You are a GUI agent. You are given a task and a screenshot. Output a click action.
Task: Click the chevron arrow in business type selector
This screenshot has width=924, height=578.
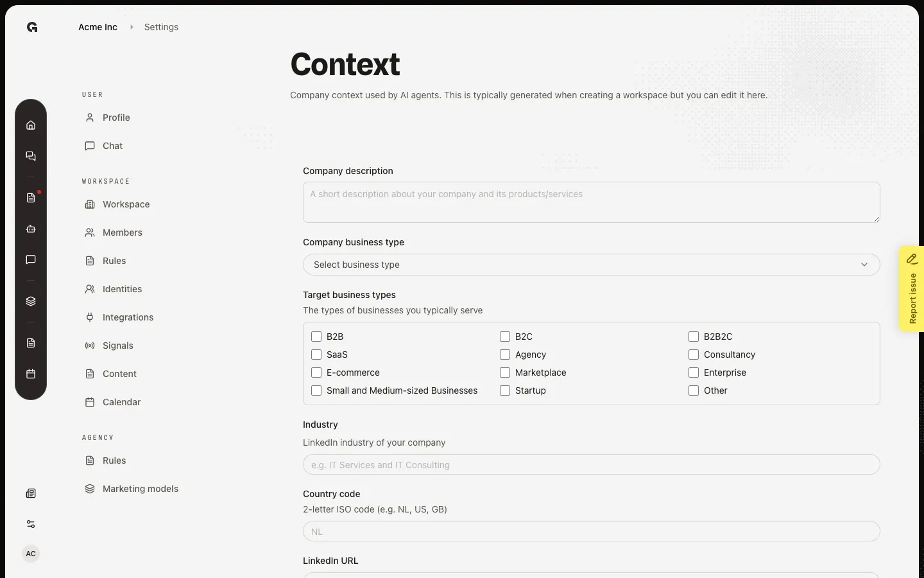864,265
